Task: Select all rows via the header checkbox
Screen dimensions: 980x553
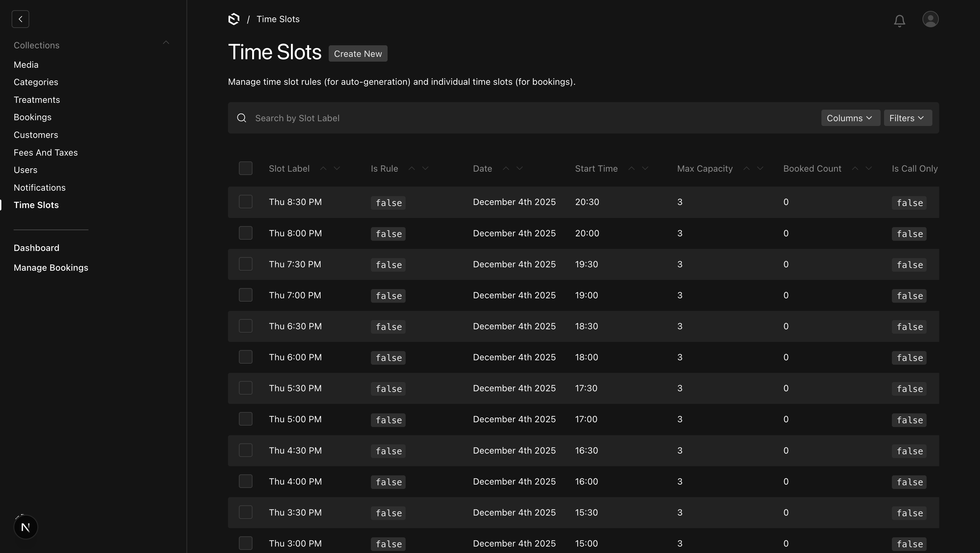Action: click(246, 168)
